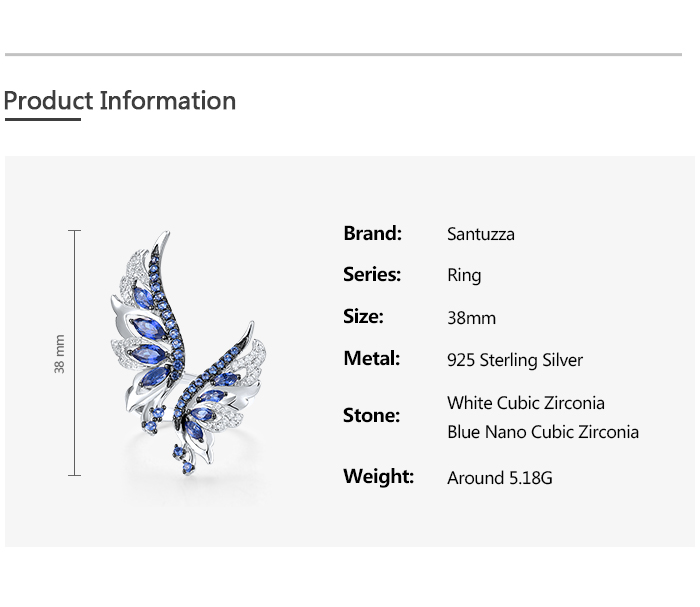Click the White Cubic Zirconia text
This screenshot has height=607, width=700.
(x=526, y=403)
